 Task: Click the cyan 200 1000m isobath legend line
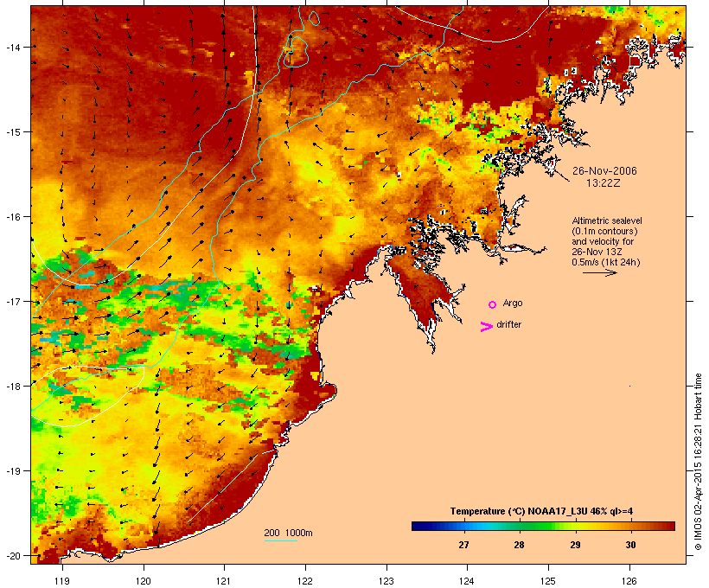pos(281,540)
